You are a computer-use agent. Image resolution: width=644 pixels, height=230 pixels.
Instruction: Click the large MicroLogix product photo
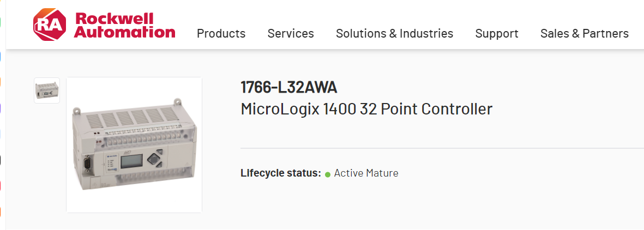pos(134,144)
